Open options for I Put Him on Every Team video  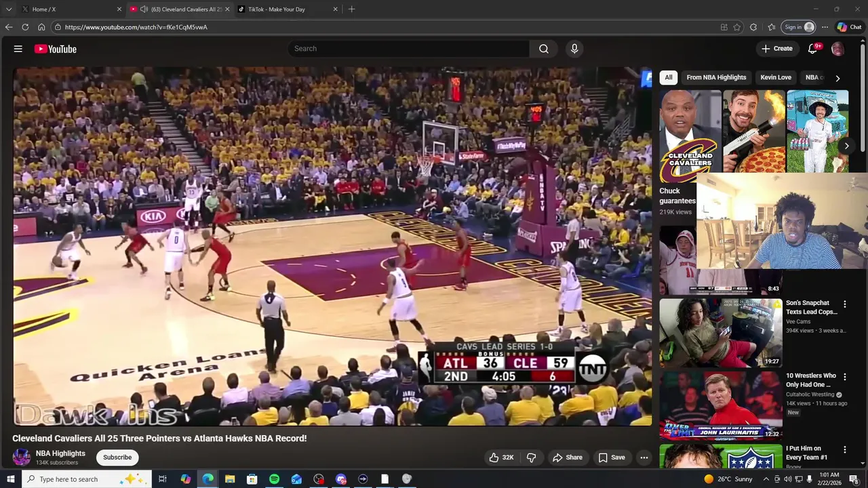click(x=845, y=449)
